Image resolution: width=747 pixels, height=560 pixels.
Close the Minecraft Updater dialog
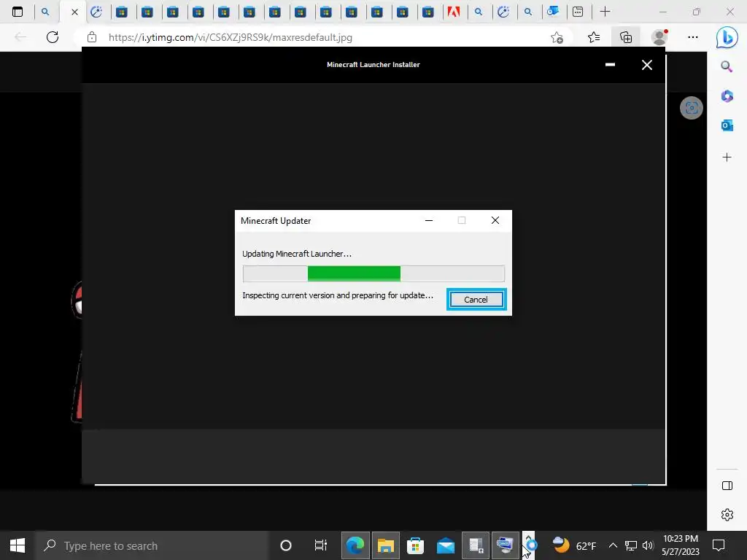[495, 220]
